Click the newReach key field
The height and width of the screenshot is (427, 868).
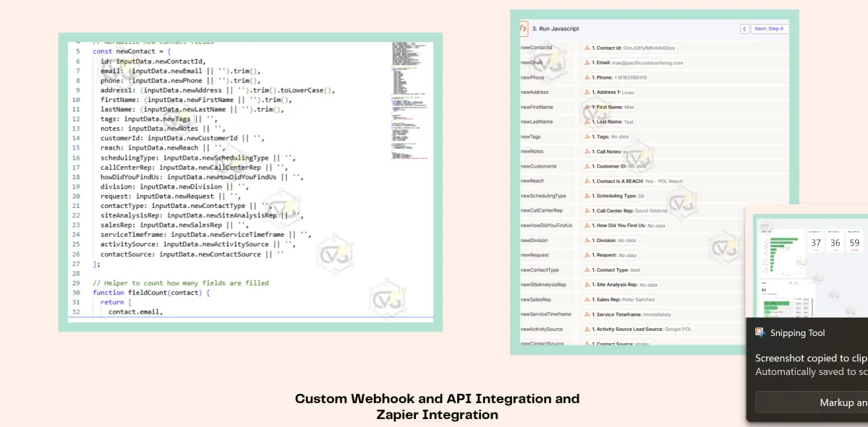[548, 181]
